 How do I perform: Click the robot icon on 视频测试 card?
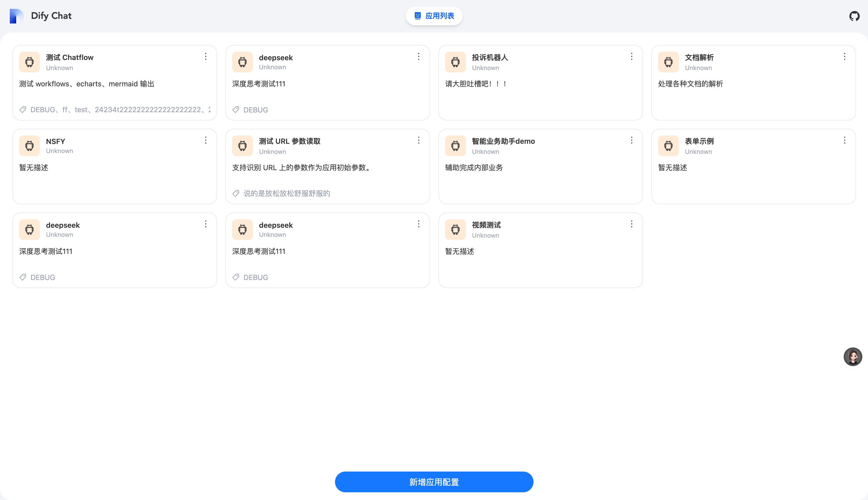[455, 229]
